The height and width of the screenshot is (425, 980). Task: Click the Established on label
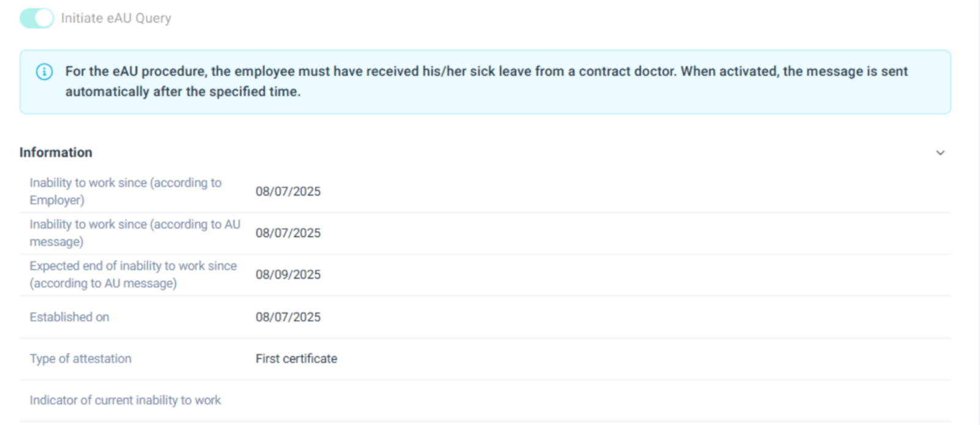69,317
